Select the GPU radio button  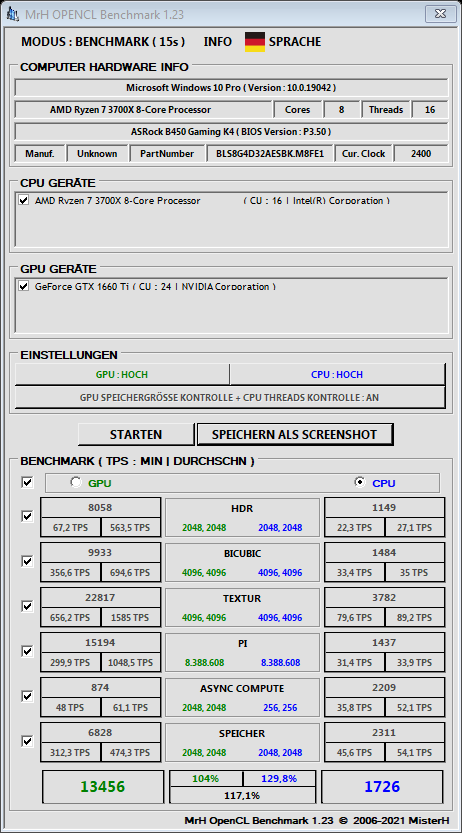pyautogui.click(x=76, y=482)
